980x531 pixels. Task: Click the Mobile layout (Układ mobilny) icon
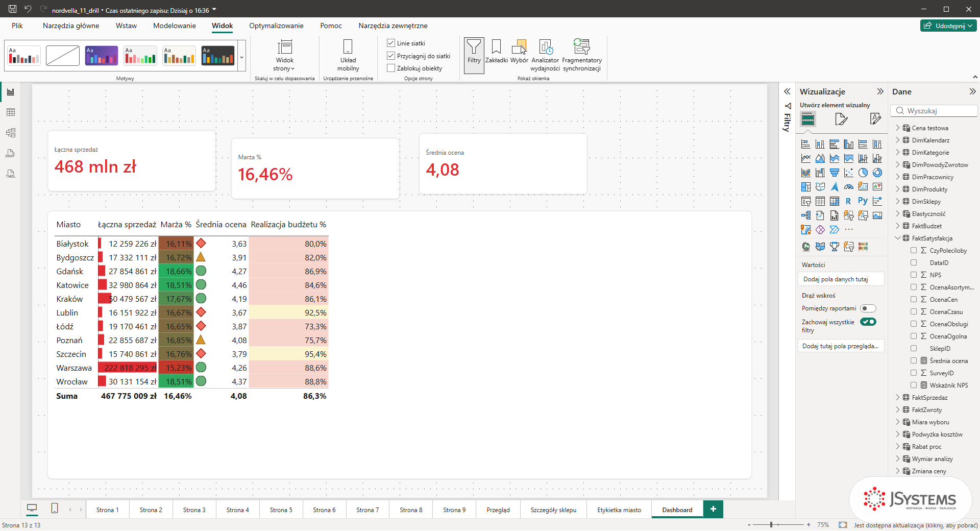[348, 55]
